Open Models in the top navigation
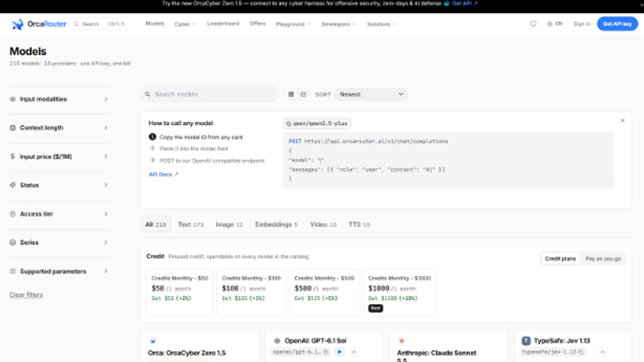Viewport: 644px width, 362px height. tap(155, 24)
